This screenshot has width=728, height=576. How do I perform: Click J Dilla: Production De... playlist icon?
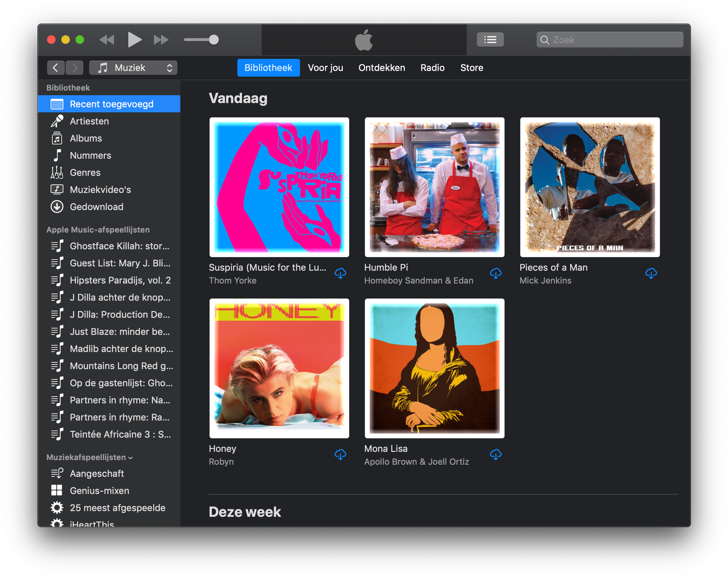(x=57, y=314)
